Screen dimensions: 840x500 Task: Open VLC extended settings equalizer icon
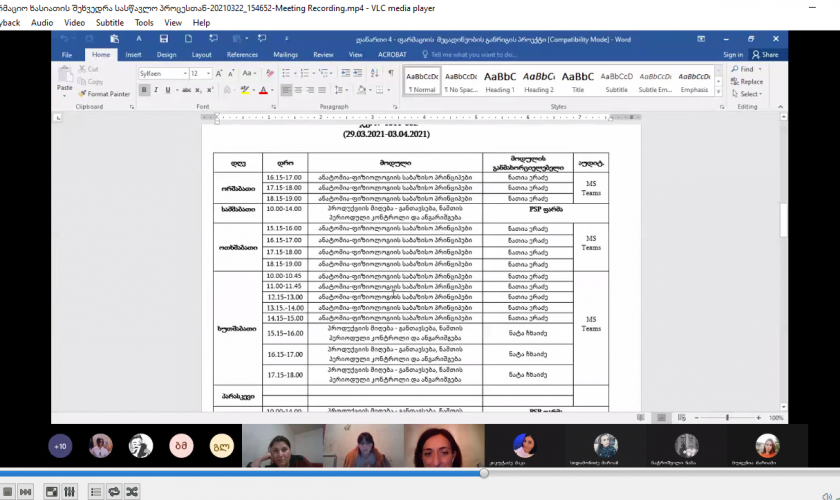(x=70, y=491)
